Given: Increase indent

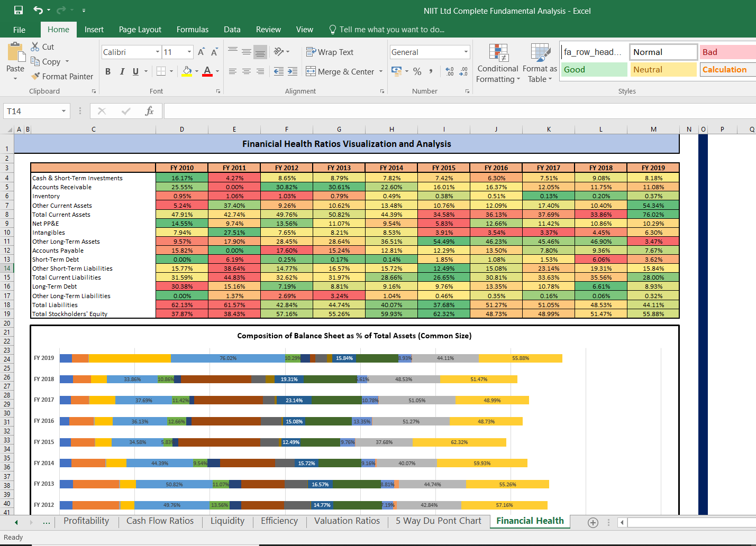Looking at the screenshot, I should tap(293, 71).
